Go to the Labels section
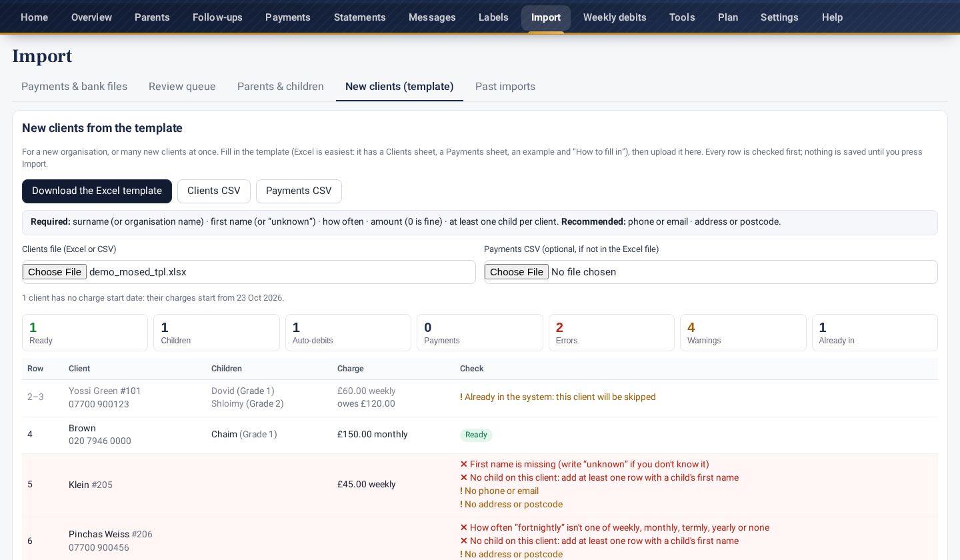960x560 pixels. [x=493, y=17]
